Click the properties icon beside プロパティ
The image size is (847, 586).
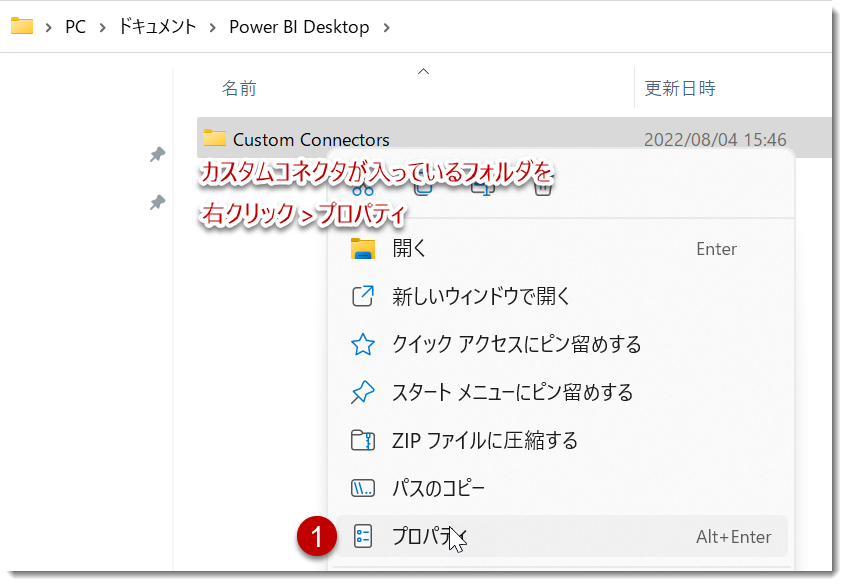[362, 536]
